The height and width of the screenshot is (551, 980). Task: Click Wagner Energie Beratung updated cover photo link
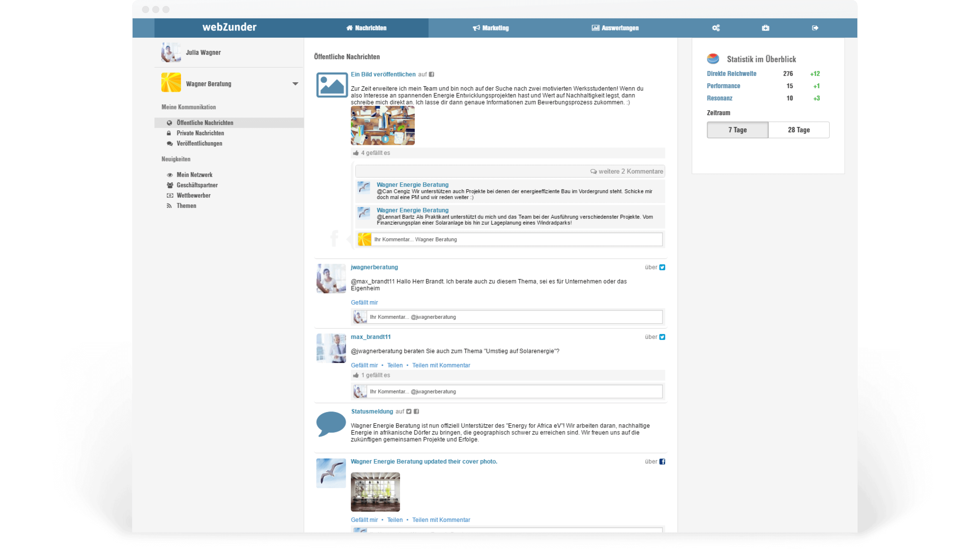click(424, 461)
